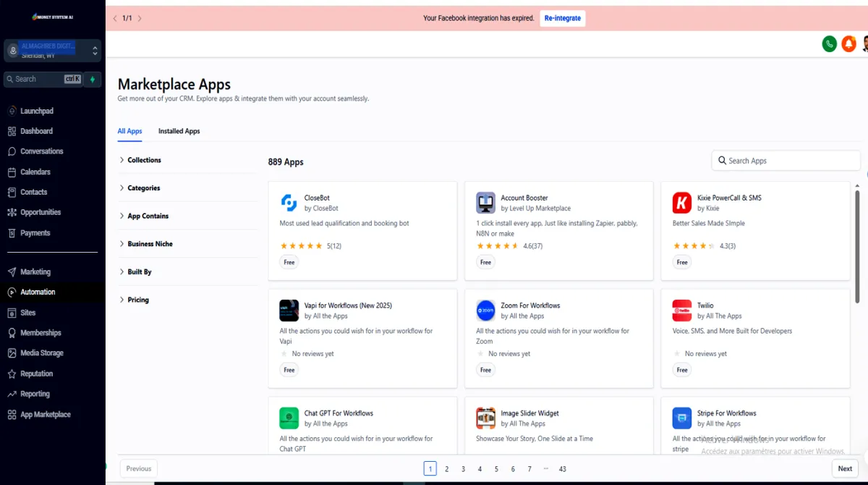Click the Payments sidebar icon

12,233
